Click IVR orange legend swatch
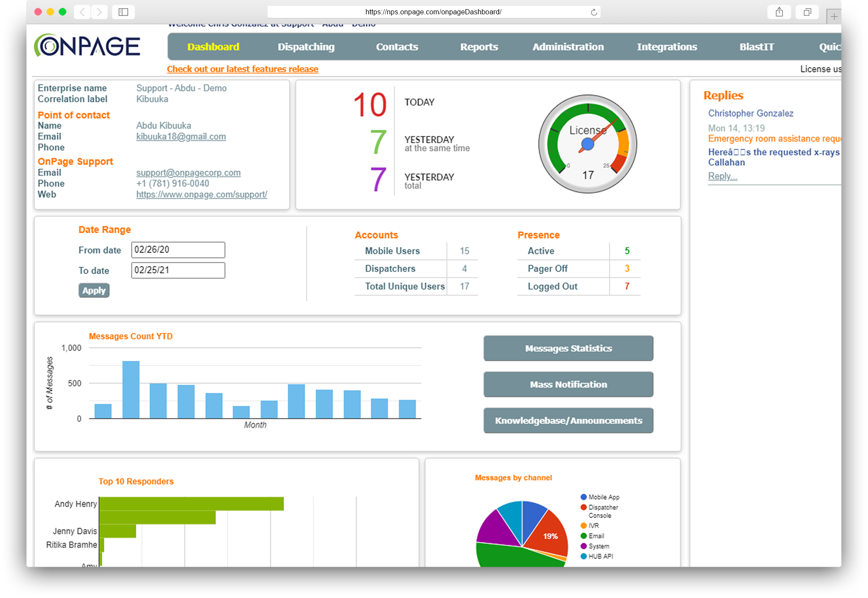The height and width of the screenshot is (598, 868). (x=584, y=525)
